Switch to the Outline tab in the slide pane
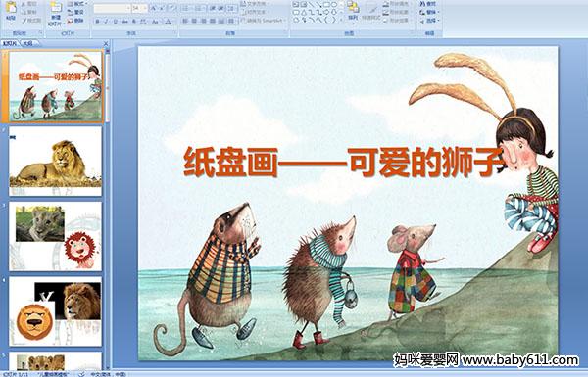 27,43
